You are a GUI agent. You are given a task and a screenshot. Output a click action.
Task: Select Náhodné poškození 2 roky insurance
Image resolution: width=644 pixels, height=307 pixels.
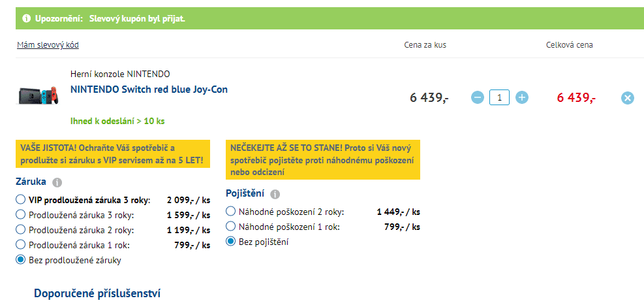click(x=230, y=211)
